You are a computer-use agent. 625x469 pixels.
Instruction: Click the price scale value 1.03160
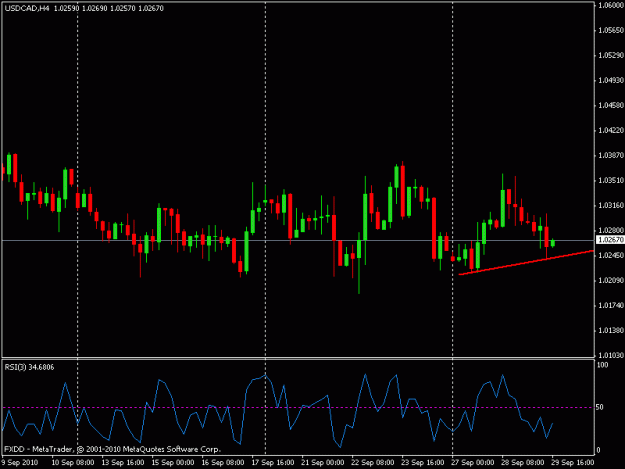point(611,206)
